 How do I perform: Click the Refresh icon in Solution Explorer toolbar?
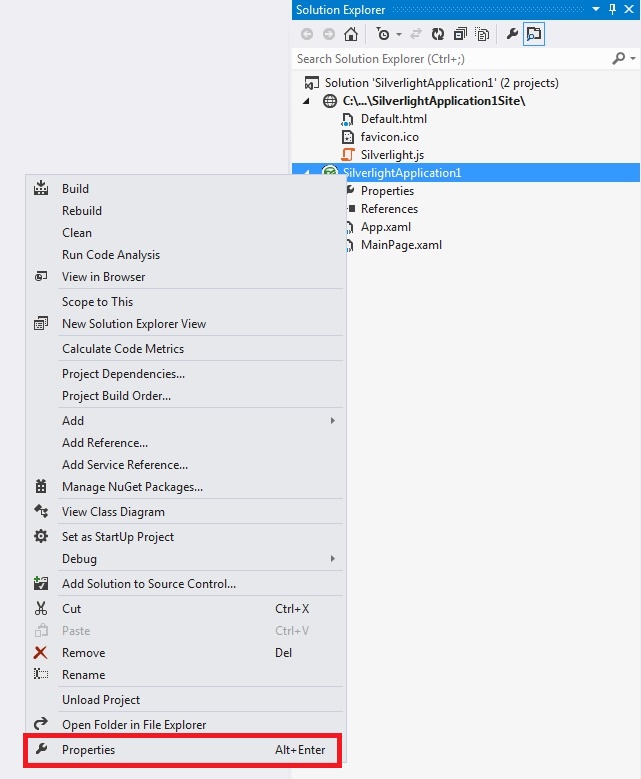point(437,34)
